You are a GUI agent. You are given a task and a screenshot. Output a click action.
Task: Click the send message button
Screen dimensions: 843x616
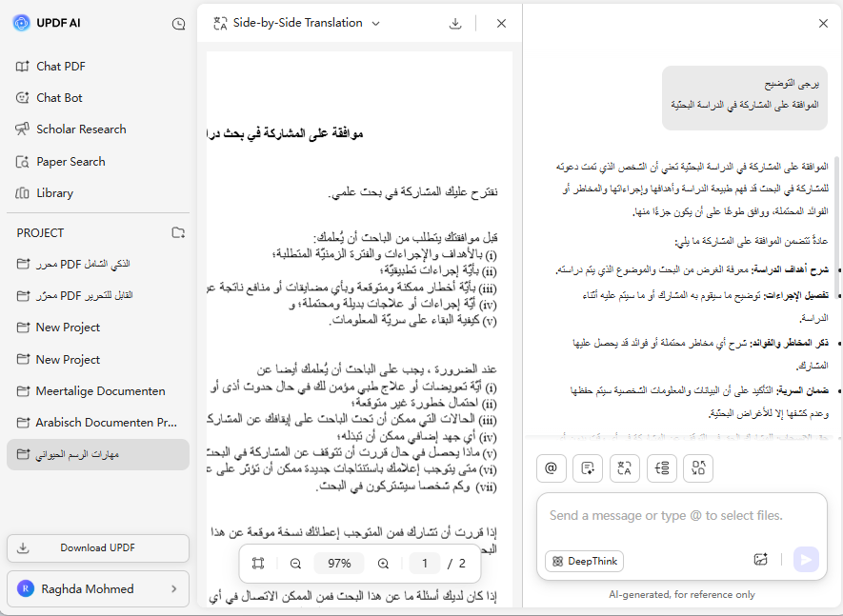point(806,560)
